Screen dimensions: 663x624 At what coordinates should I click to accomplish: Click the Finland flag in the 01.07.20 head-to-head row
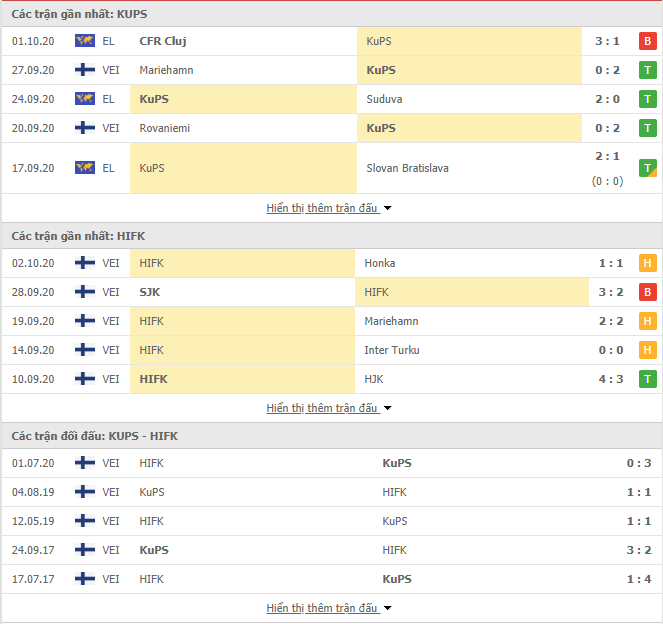tap(85, 463)
